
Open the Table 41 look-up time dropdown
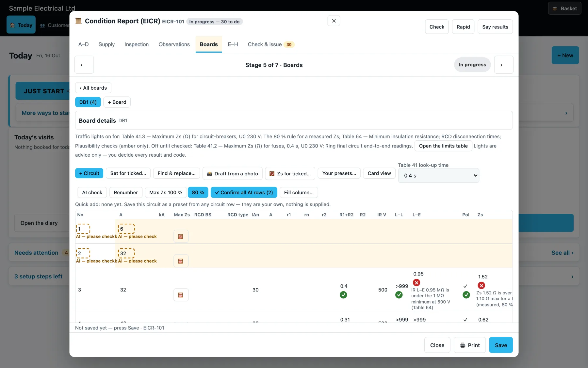coord(439,176)
